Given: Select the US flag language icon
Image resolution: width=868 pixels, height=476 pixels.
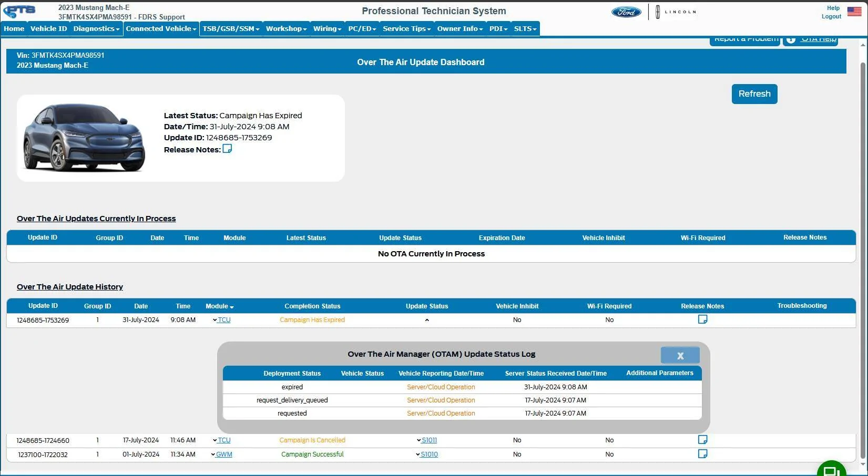Looking at the screenshot, I should [854, 12].
